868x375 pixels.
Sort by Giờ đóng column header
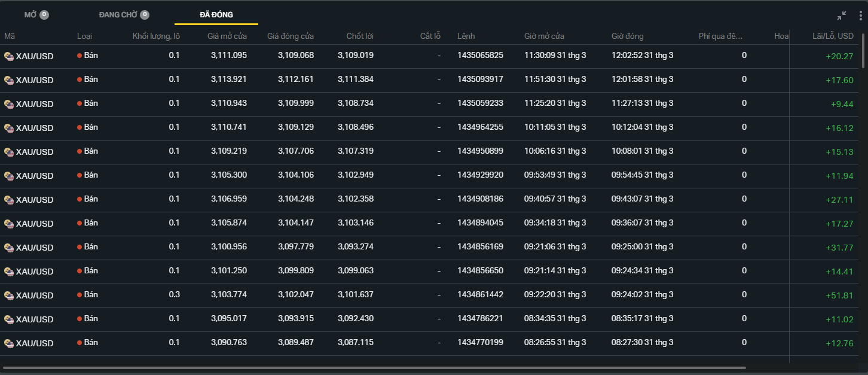(627, 36)
